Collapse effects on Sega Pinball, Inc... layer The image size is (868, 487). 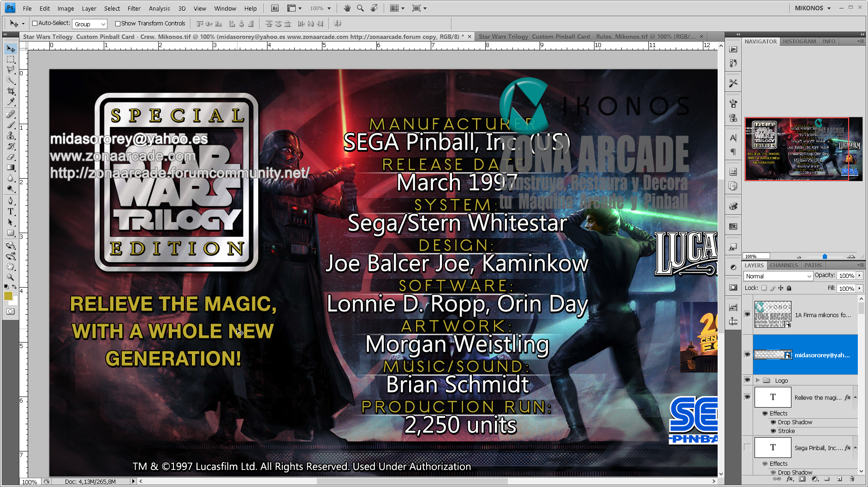856,448
